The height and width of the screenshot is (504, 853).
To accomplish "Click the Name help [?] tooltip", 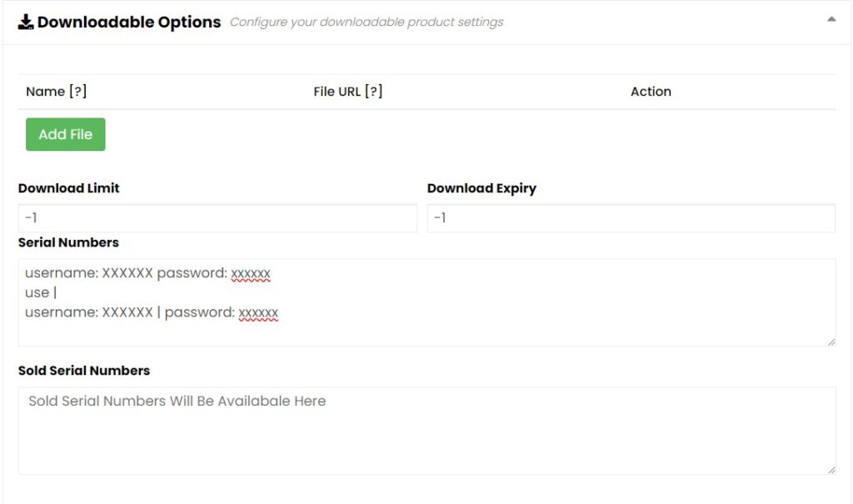I will [x=77, y=91].
